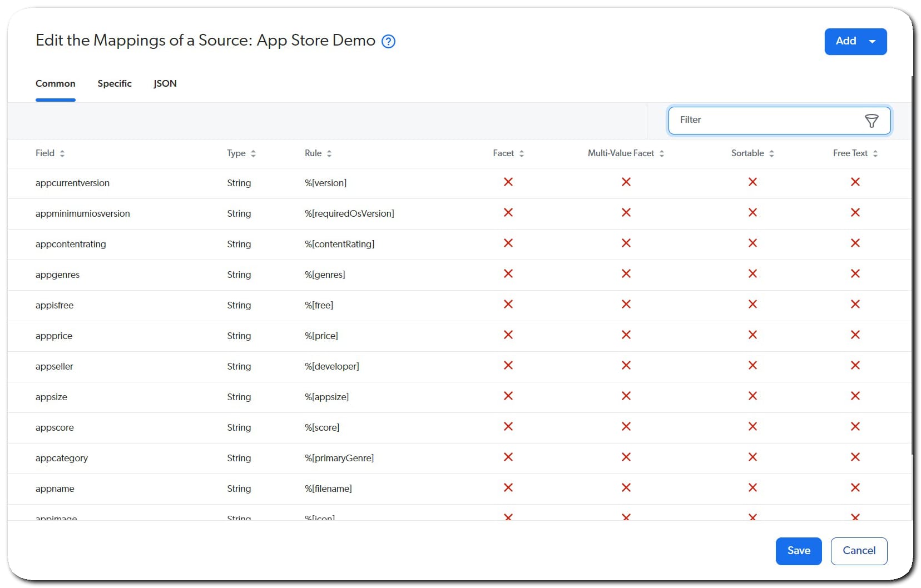Toggle Multi-Value Facet X for appgenres
This screenshot has height=588, width=921.
pos(626,274)
